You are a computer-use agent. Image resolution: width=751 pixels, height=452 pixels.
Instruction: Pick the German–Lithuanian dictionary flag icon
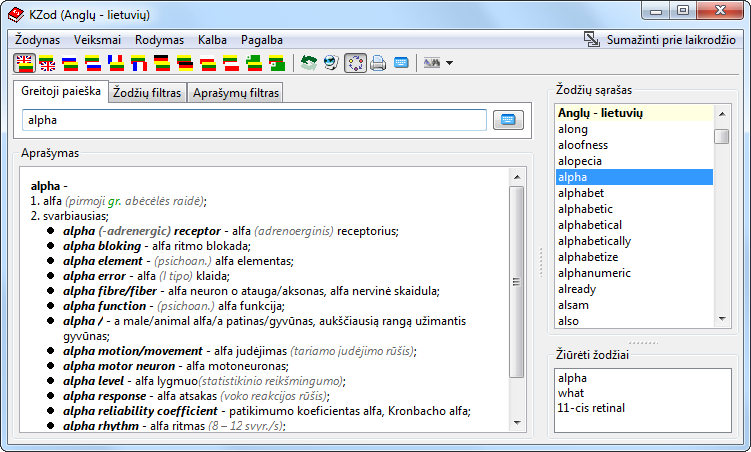pyautogui.click(x=162, y=63)
